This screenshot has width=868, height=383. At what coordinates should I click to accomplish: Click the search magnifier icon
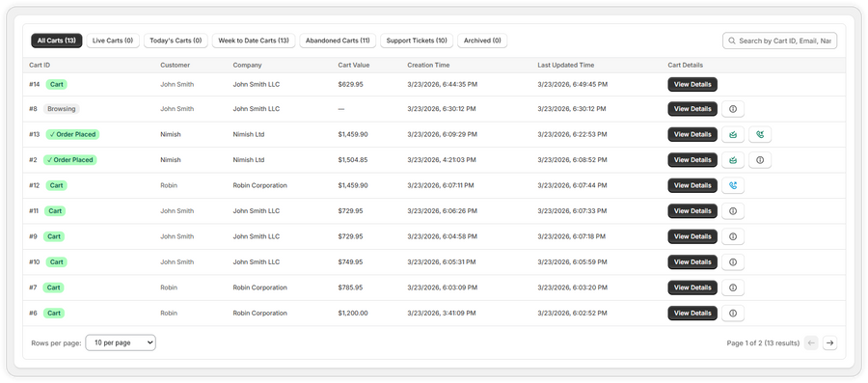pos(732,41)
